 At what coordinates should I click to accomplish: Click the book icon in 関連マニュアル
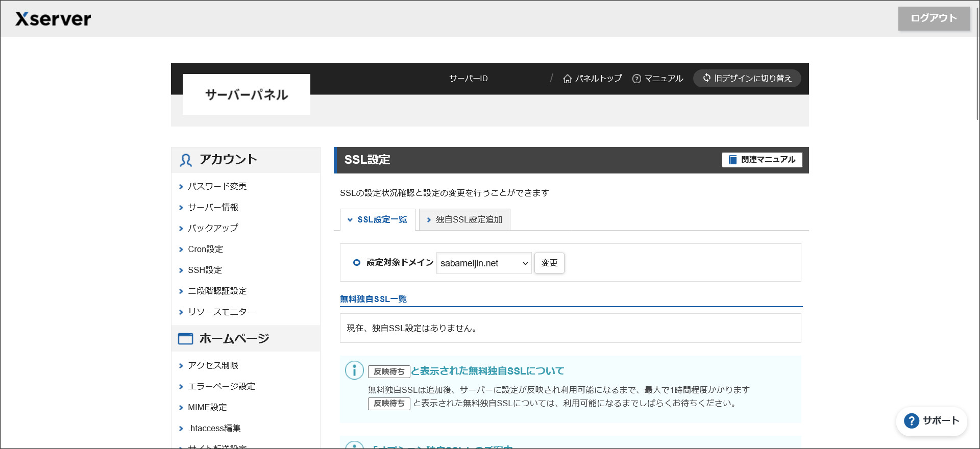(732, 160)
